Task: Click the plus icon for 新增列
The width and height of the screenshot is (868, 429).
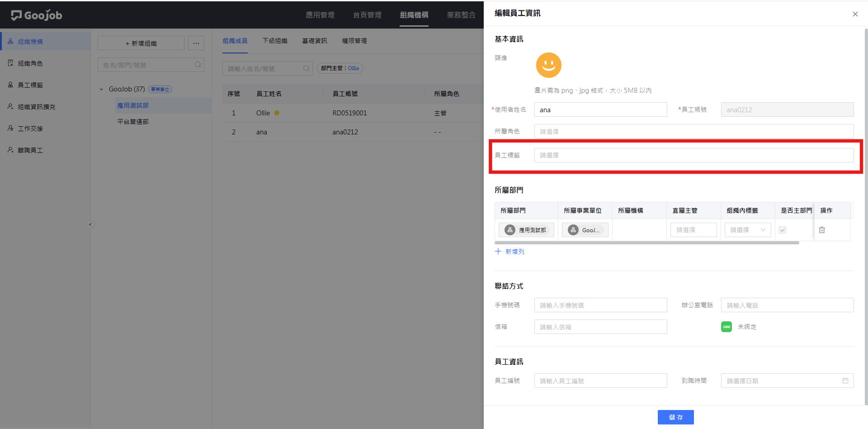Action: (498, 251)
